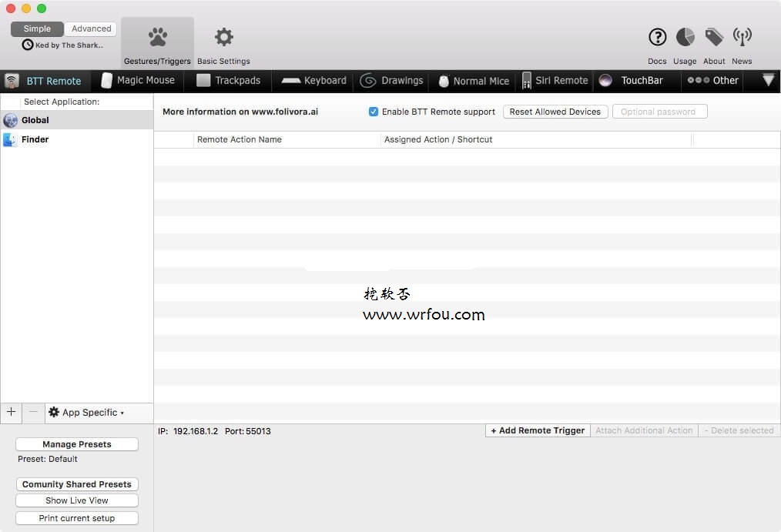This screenshot has width=781, height=532.
Task: Open the About tag icon
Action: 714,37
